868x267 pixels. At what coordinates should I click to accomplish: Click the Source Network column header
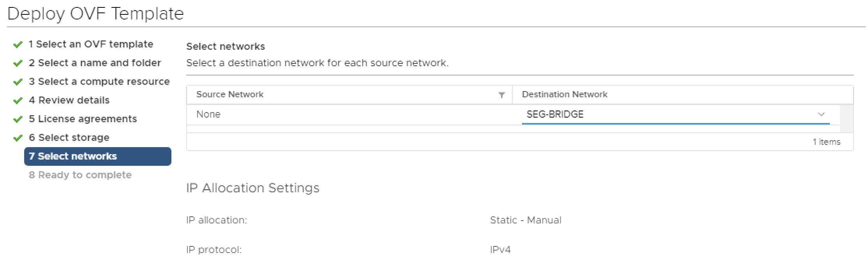pos(230,95)
